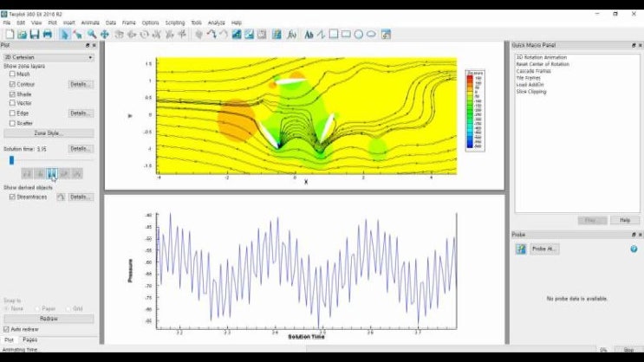Toggle the Auto redraw checkbox

click(6, 329)
